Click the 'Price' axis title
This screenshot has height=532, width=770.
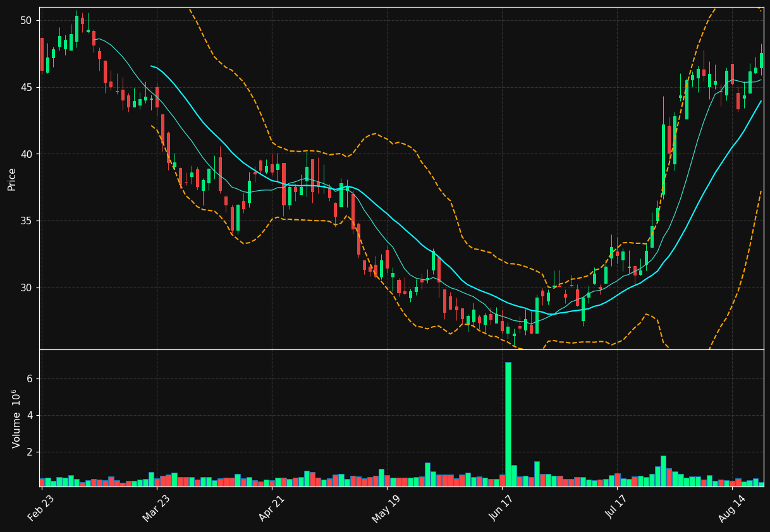point(12,179)
